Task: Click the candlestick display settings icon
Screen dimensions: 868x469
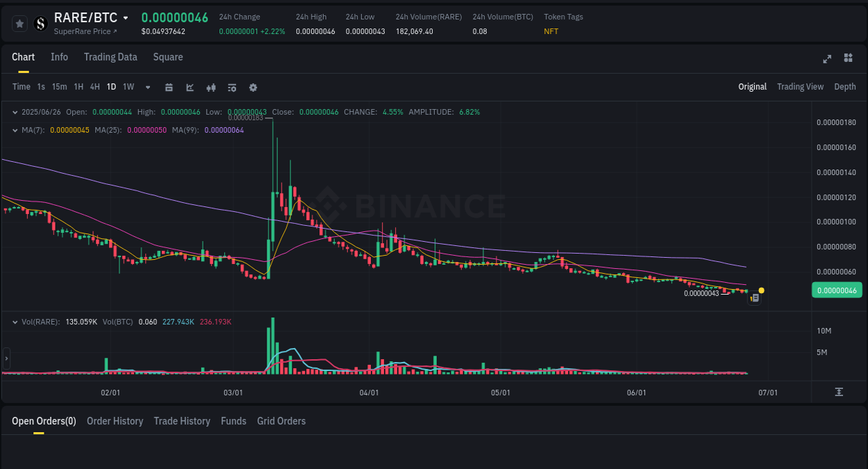Action: pos(211,87)
